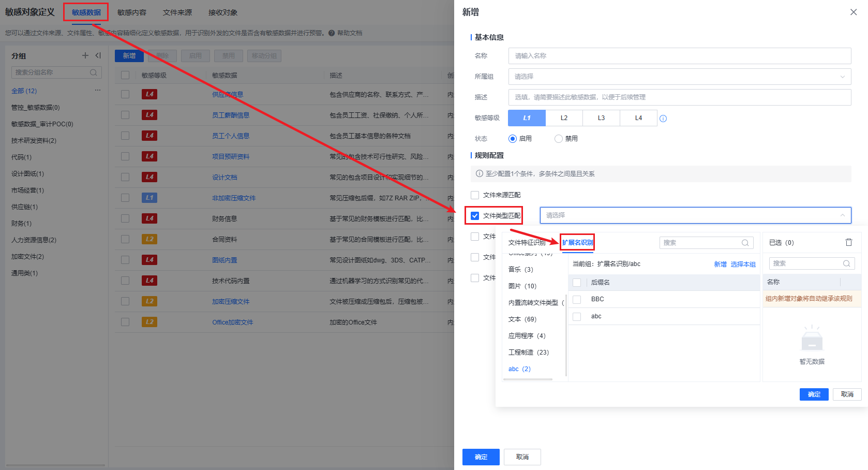Screen dimensions: 868x470
Task: Close the 新增 panel with the X icon
Action: pos(853,12)
